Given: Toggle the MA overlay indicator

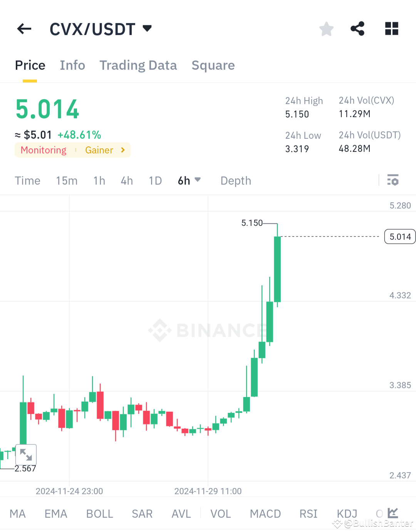Looking at the screenshot, I should pos(18,513).
